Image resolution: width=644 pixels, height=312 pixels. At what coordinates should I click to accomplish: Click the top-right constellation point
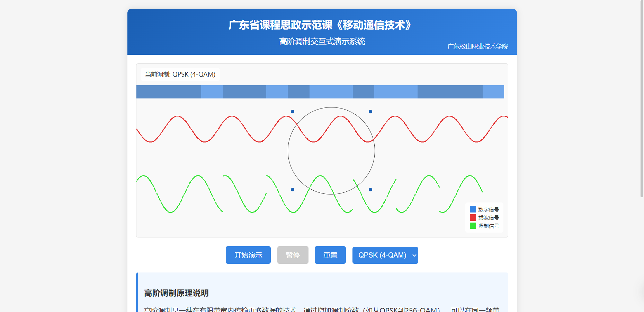coord(370,112)
